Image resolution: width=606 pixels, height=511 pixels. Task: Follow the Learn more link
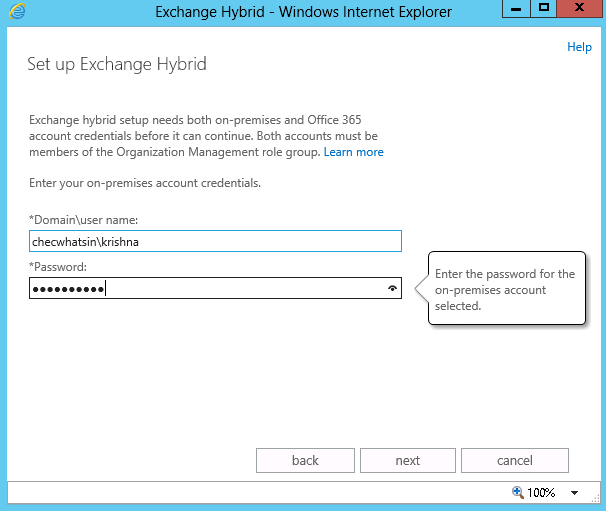(354, 152)
